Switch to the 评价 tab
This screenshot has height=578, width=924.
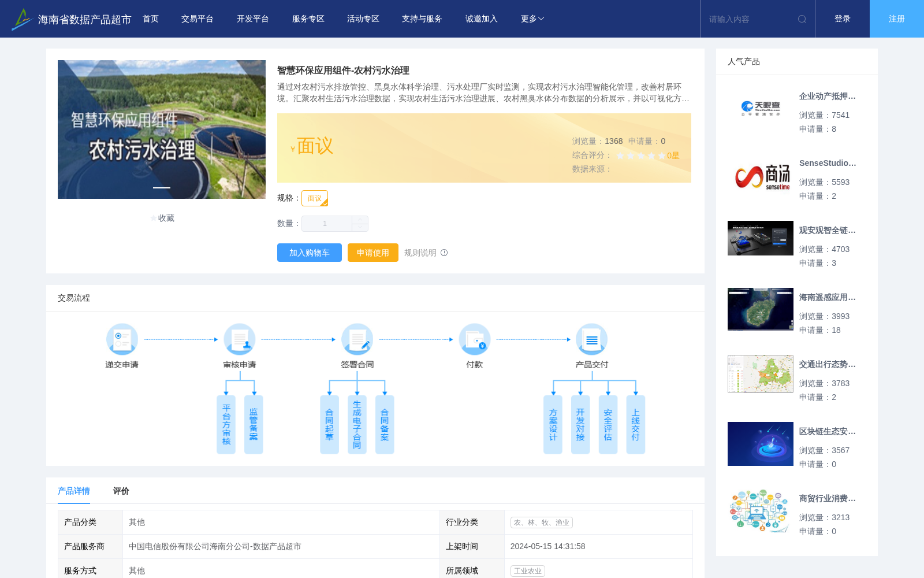[121, 491]
